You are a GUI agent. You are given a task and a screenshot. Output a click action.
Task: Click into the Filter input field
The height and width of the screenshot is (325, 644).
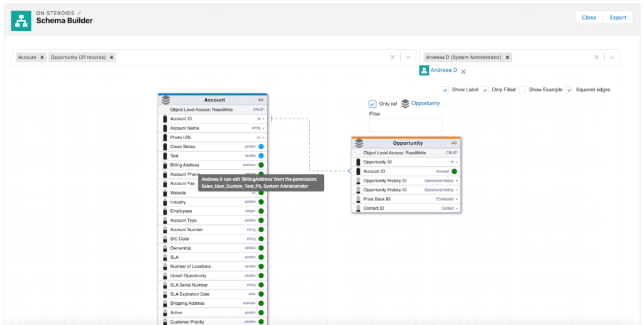coord(406,125)
